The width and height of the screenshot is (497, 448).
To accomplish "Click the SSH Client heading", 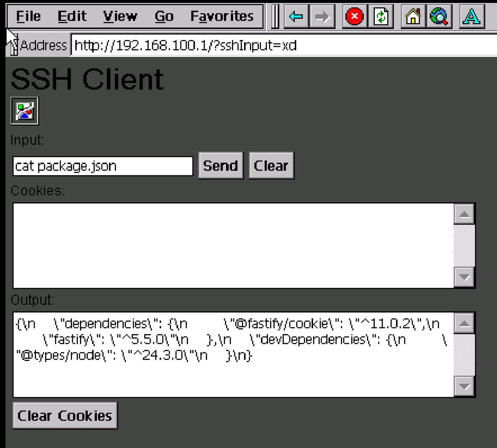I will 87,79.
